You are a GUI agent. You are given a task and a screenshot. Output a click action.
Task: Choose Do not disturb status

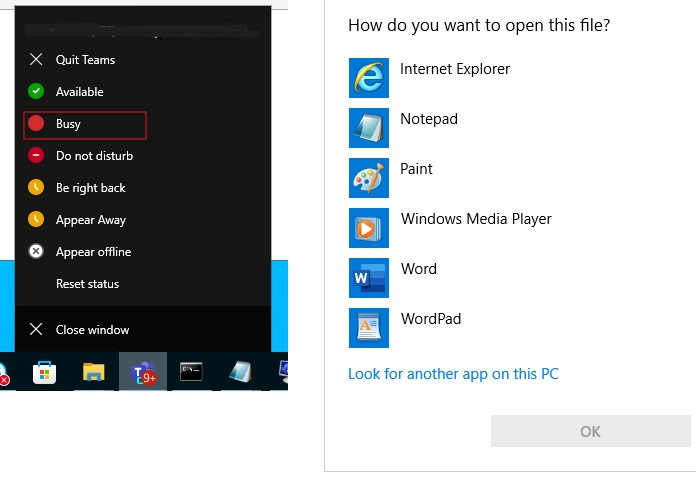click(x=143, y=156)
